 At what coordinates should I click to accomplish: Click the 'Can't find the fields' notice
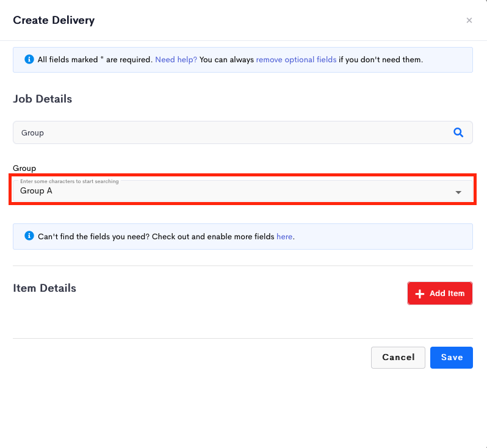click(x=242, y=236)
